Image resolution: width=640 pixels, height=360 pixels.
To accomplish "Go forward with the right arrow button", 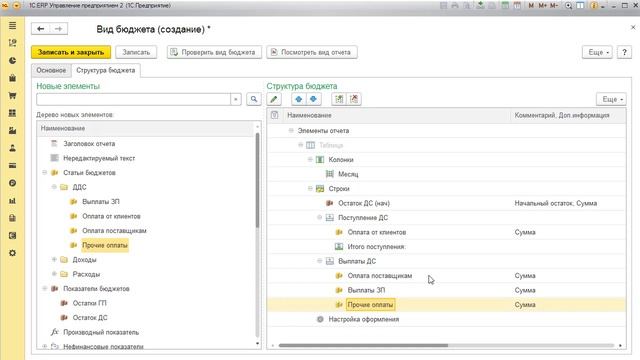I will tap(58, 29).
